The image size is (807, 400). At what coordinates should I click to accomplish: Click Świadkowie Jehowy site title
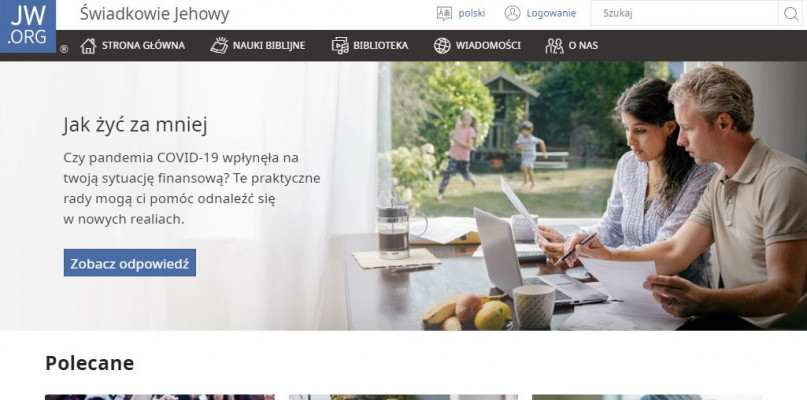(154, 14)
